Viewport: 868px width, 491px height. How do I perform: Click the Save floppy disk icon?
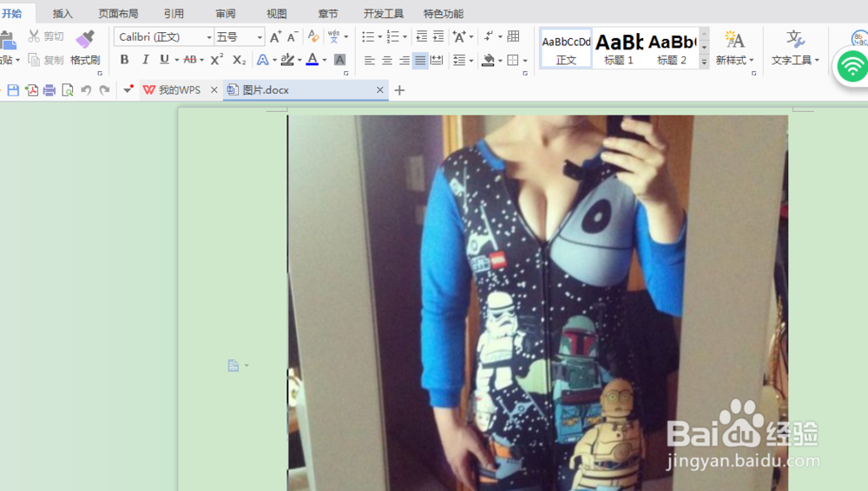tap(13, 90)
